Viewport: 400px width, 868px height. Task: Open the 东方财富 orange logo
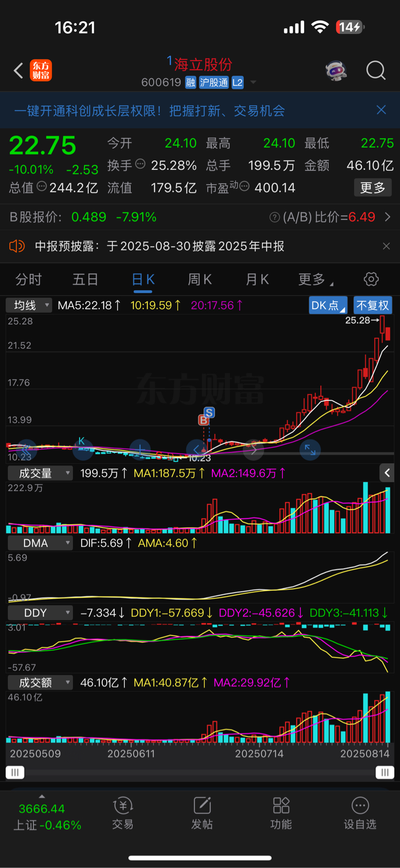[x=41, y=70]
